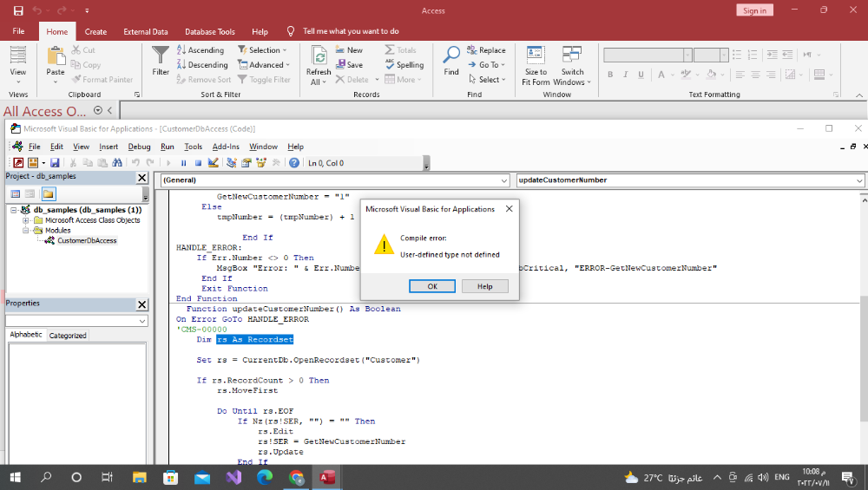Open Object Browser via toolbar icon
The height and width of the screenshot is (490, 868).
(261, 162)
